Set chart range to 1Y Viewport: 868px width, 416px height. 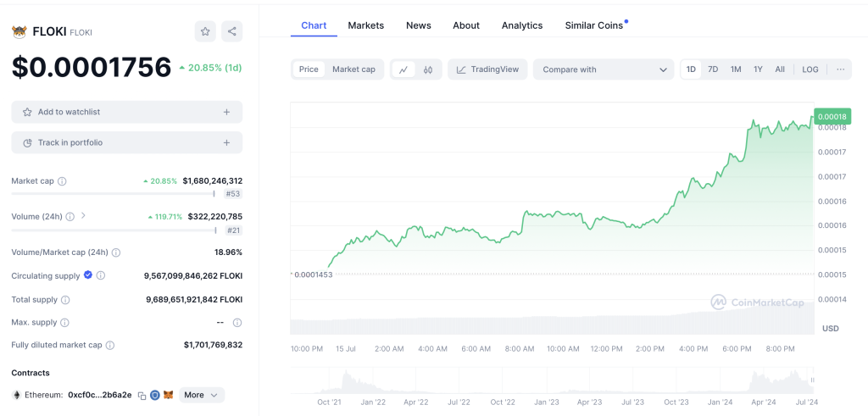758,69
